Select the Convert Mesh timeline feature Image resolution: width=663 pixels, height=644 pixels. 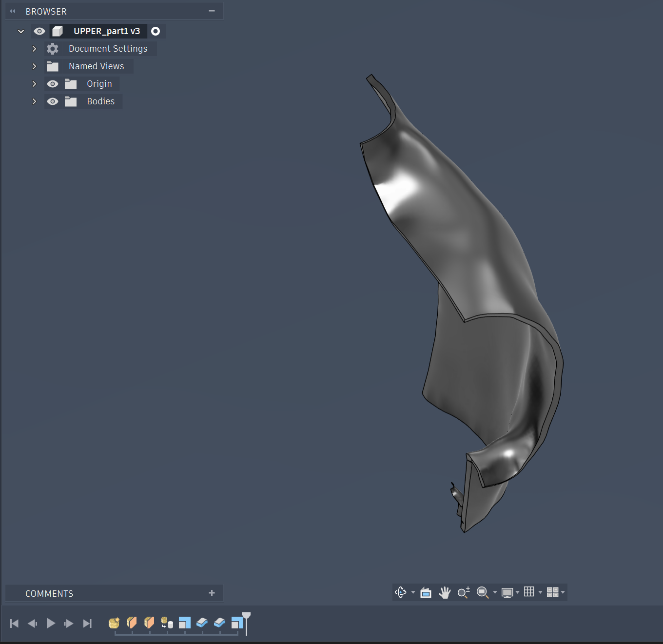tap(167, 623)
